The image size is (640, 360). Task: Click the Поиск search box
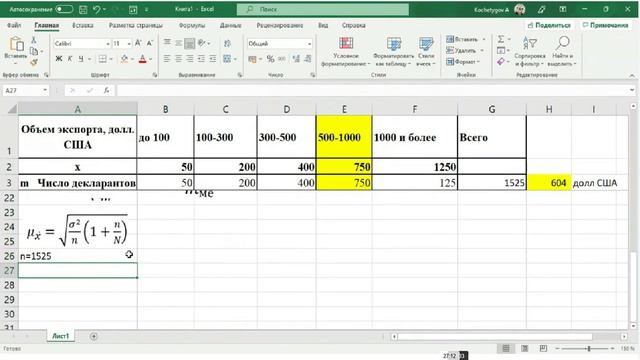coord(322,9)
